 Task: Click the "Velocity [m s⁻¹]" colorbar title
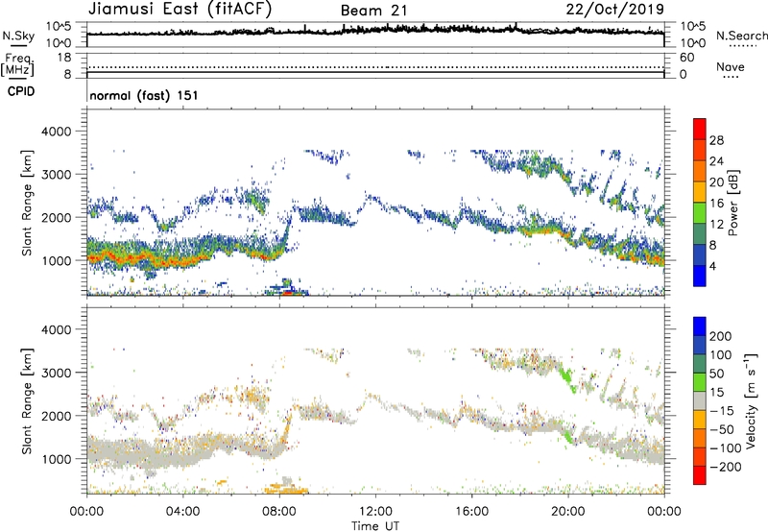[x=751, y=401]
